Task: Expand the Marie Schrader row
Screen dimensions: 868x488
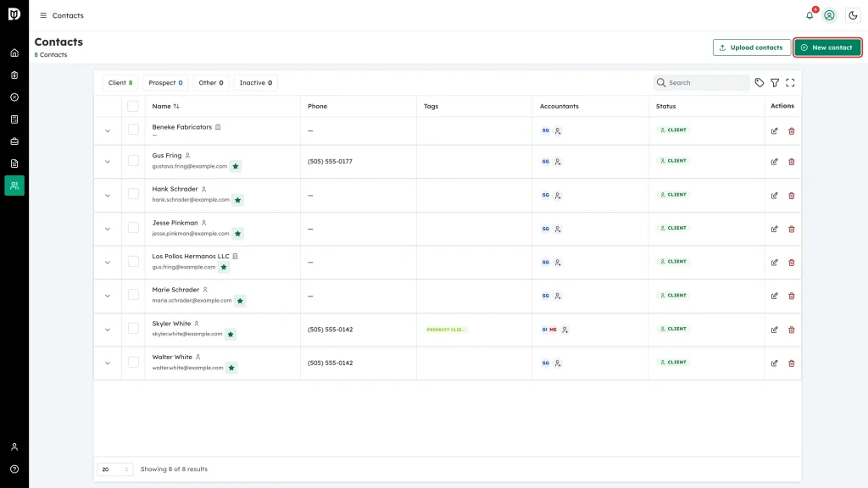Action: coord(108,296)
